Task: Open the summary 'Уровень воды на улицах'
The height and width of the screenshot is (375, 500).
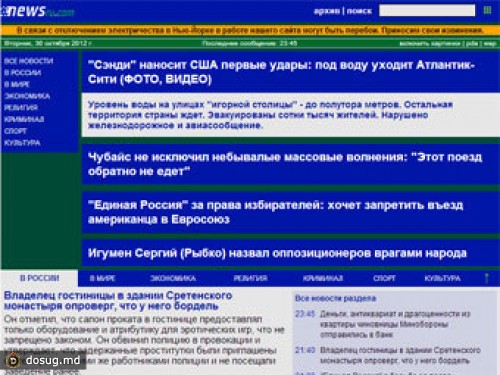Action: pos(270,115)
